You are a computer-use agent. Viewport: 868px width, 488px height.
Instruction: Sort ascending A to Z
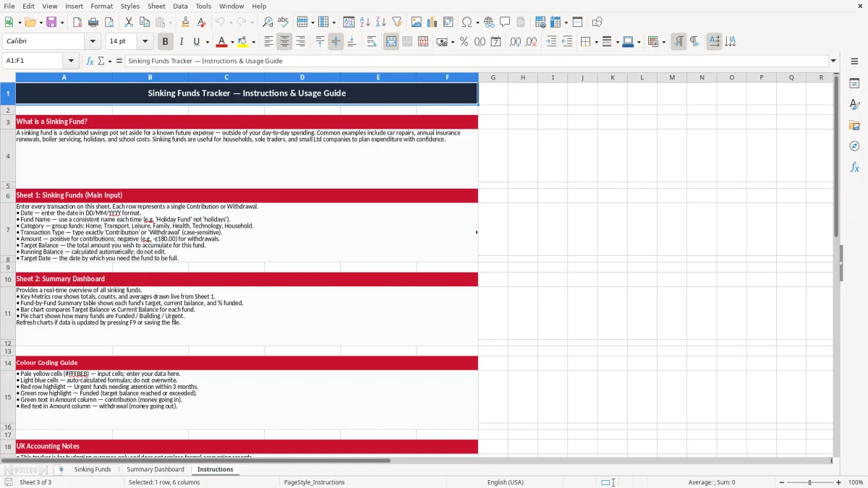(365, 22)
